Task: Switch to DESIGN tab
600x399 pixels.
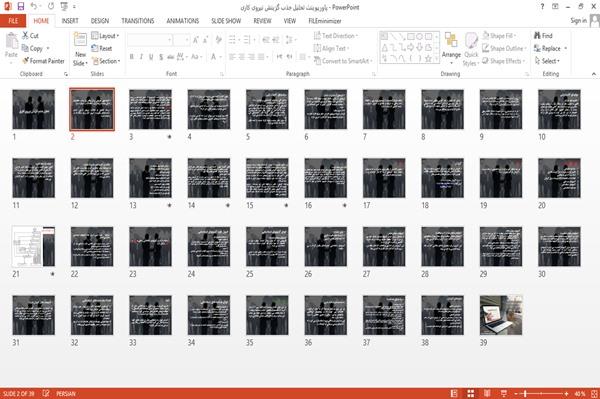Action: 100,21
